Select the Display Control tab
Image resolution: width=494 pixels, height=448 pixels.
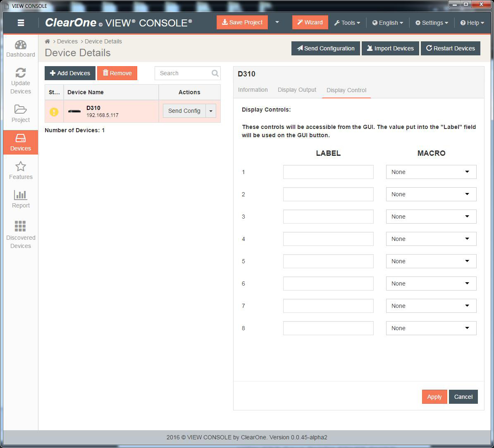click(x=346, y=90)
